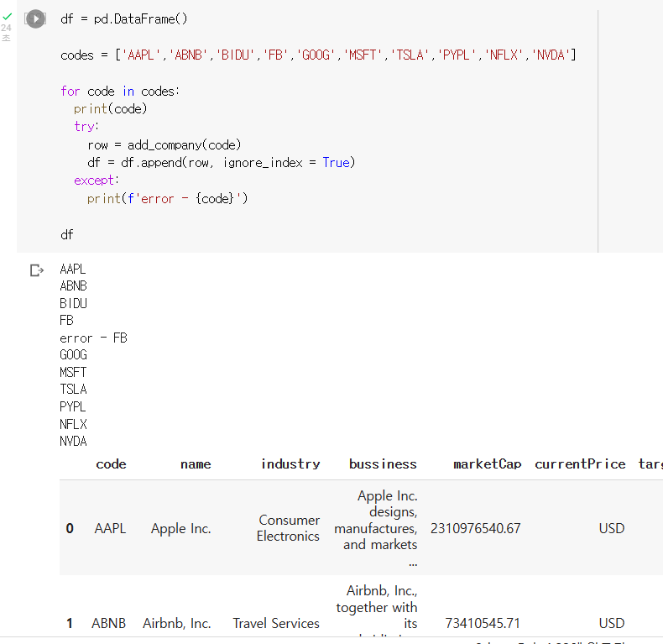663x644 pixels.
Task: Click Airbnb business description cell
Action: (x=377, y=610)
